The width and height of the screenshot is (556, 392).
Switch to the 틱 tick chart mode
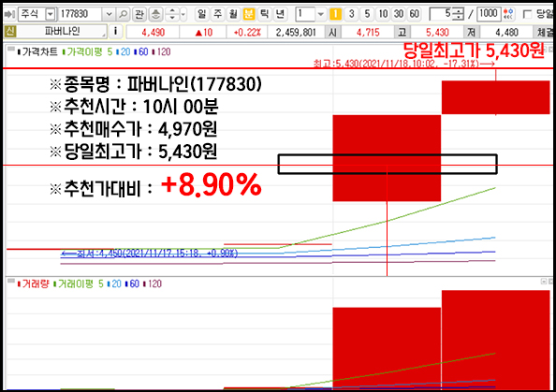coord(265,14)
